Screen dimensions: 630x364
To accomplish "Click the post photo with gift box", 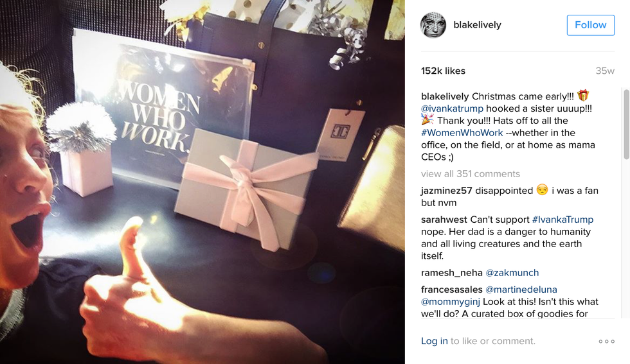I will click(203, 182).
